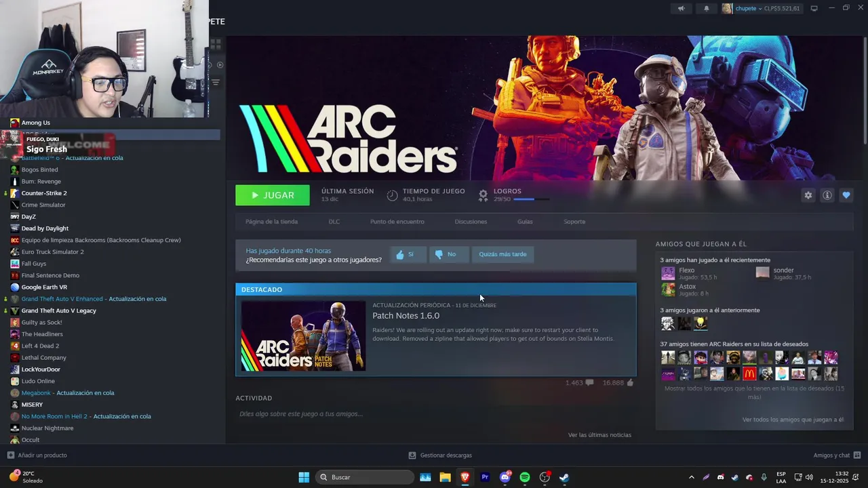Select Dead by Daylight in library
The width and height of the screenshot is (868, 488).
[45, 228]
